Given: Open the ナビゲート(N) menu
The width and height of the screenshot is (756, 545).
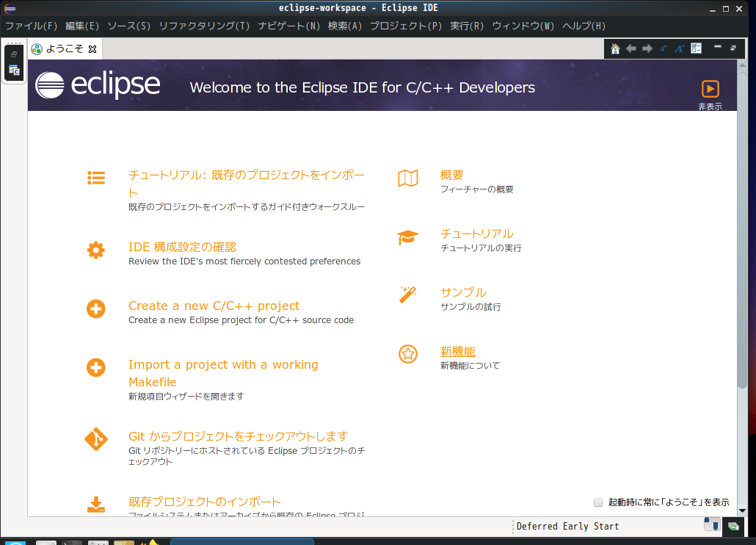Looking at the screenshot, I should 288,26.
